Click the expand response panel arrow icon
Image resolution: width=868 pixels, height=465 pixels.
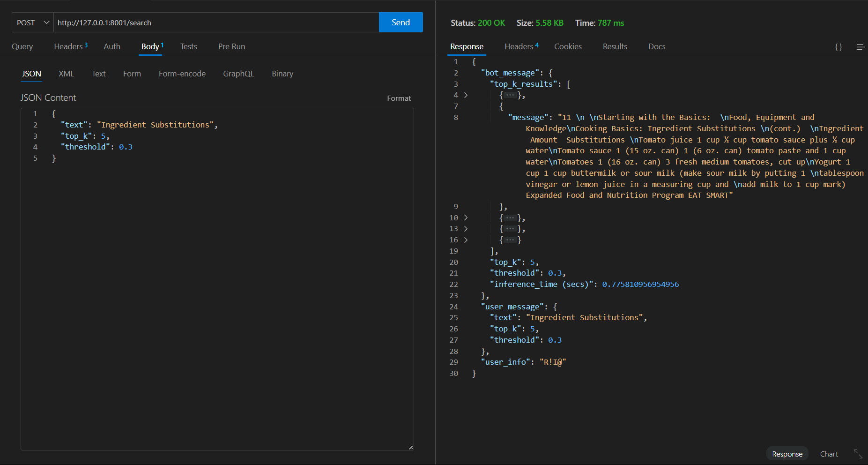tap(858, 454)
